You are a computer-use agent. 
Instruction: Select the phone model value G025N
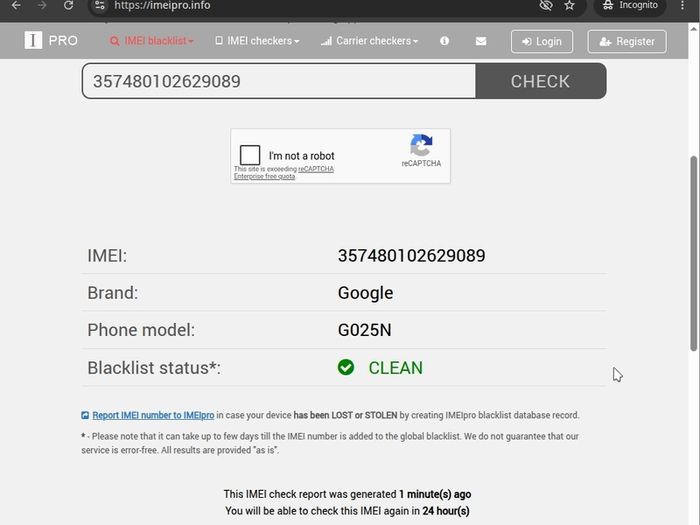[x=364, y=330]
